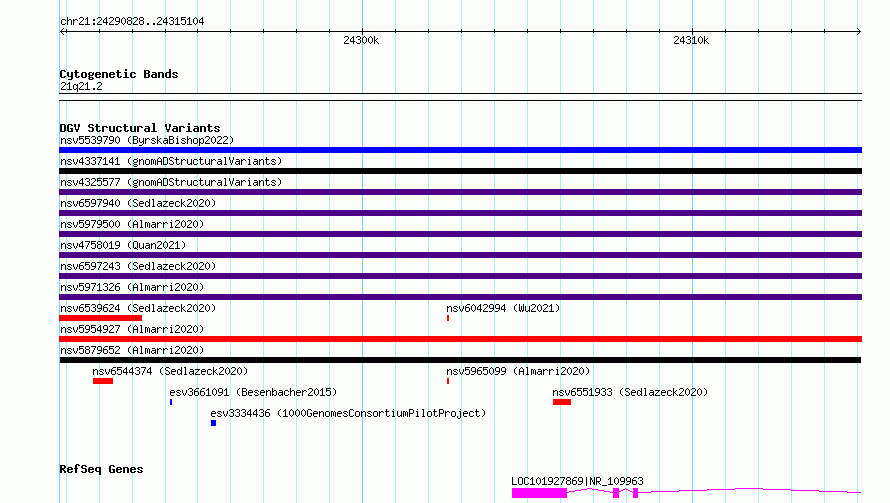
Task: Open variant nsv4758019 (Quan2021) label
Action: coord(123,245)
